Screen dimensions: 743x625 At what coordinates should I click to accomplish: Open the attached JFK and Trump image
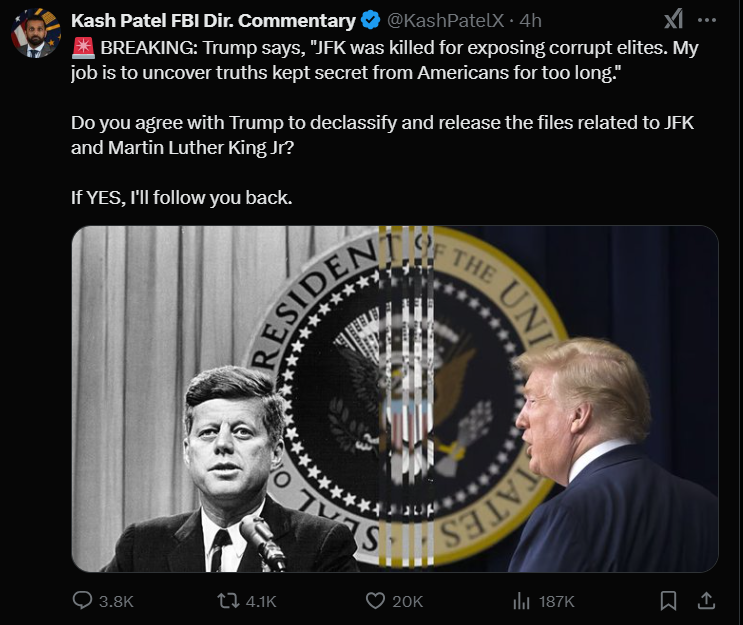(395, 399)
